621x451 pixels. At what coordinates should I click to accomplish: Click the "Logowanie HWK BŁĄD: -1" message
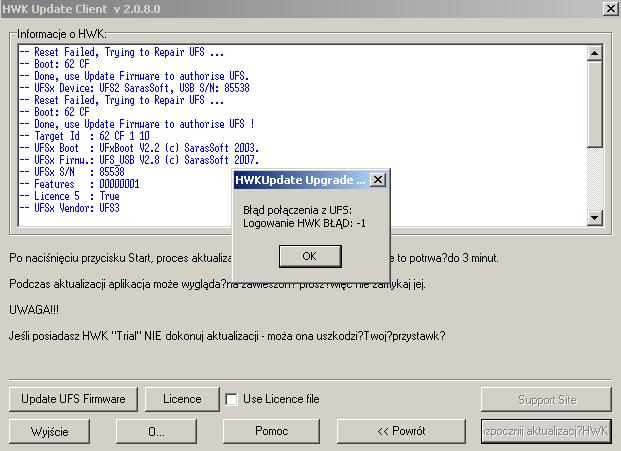click(x=304, y=223)
